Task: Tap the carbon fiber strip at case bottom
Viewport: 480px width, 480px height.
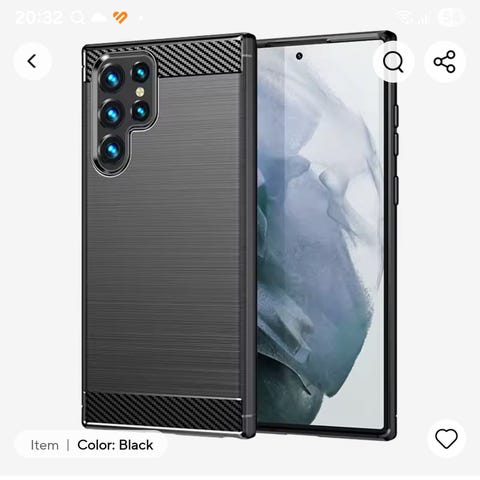Action: (x=163, y=412)
